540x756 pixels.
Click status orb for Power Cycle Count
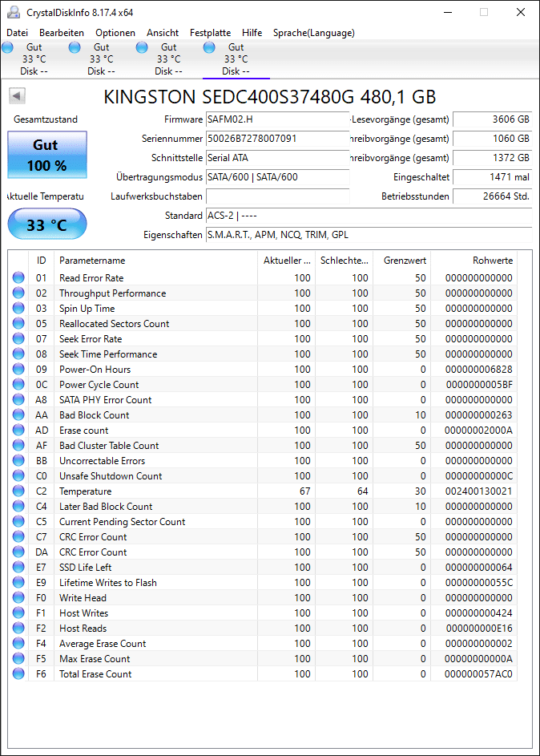[18, 384]
